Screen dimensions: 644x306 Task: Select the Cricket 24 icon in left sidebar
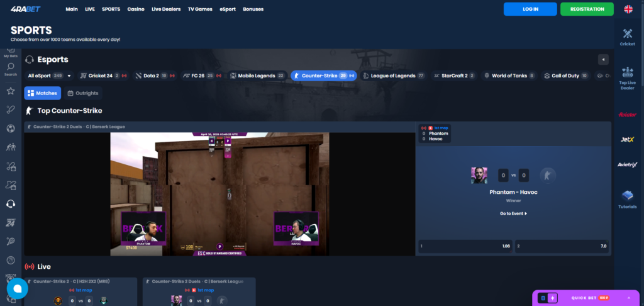click(11, 222)
